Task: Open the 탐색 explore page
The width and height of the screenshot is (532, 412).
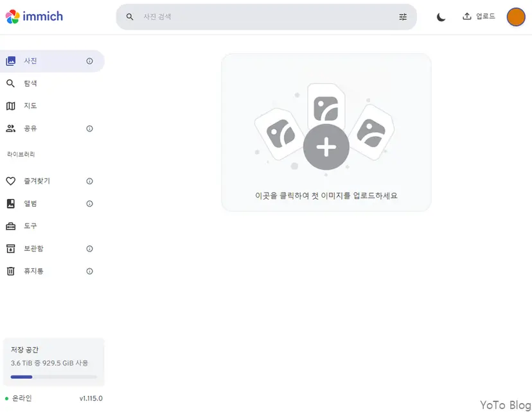Action: (x=30, y=83)
